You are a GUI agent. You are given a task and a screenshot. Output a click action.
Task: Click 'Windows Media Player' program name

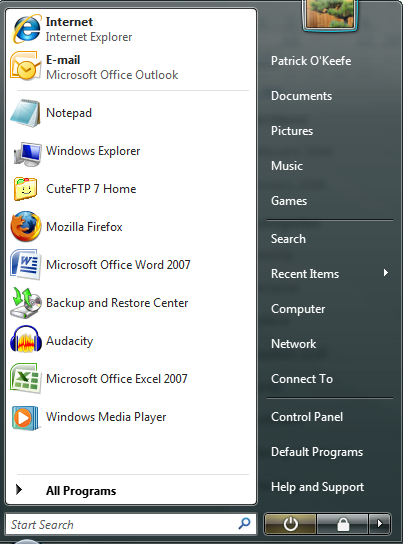coord(106,417)
